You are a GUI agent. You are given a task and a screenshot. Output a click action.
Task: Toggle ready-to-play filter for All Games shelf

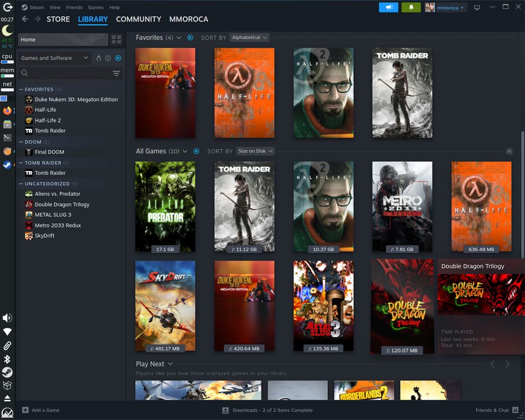[196, 151]
